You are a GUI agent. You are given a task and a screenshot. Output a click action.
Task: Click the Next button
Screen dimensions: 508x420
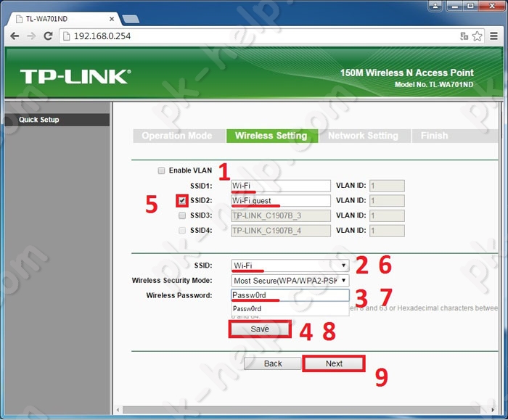(x=334, y=363)
